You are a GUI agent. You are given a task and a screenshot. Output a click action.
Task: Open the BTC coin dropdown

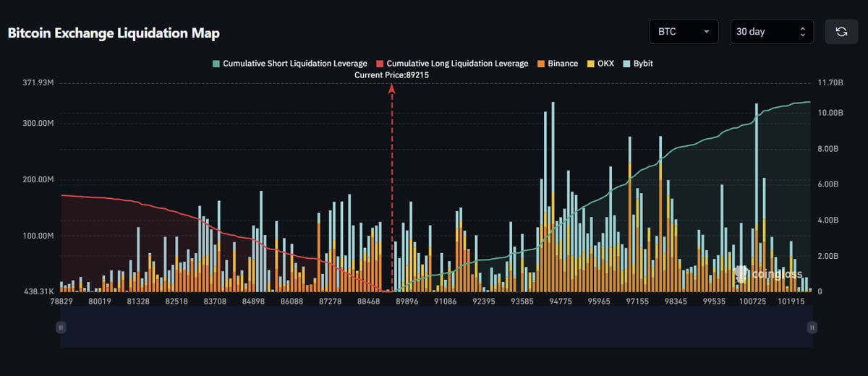(684, 32)
